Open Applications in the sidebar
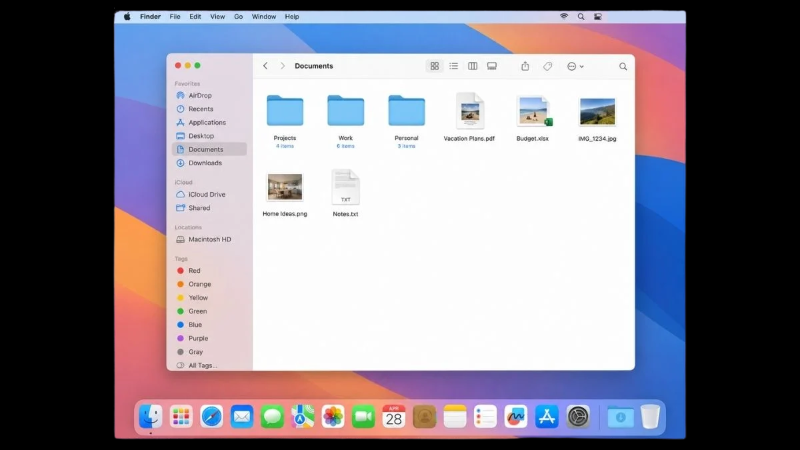Image resolution: width=800 pixels, height=450 pixels. [210, 122]
